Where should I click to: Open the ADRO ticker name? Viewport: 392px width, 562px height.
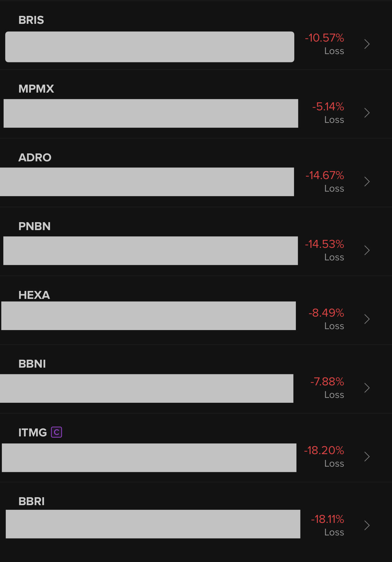(35, 158)
